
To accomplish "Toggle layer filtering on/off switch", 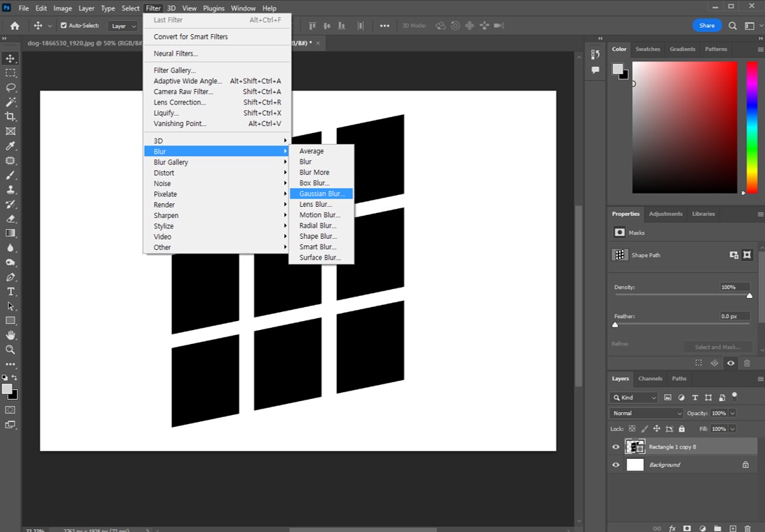I will (x=734, y=395).
